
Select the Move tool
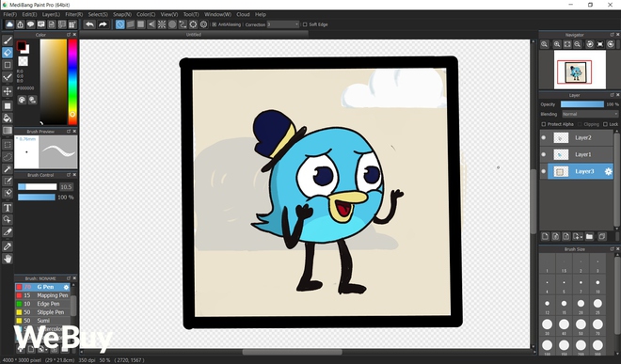tap(8, 91)
